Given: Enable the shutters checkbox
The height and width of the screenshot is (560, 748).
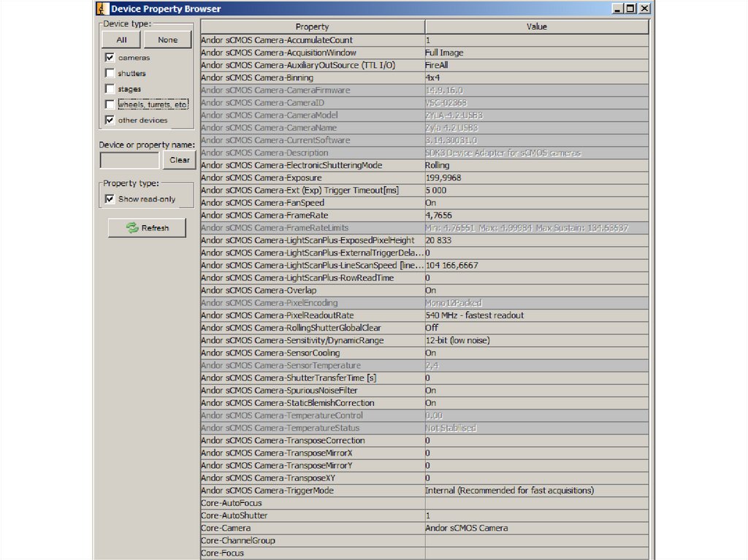Looking at the screenshot, I should 110,73.
